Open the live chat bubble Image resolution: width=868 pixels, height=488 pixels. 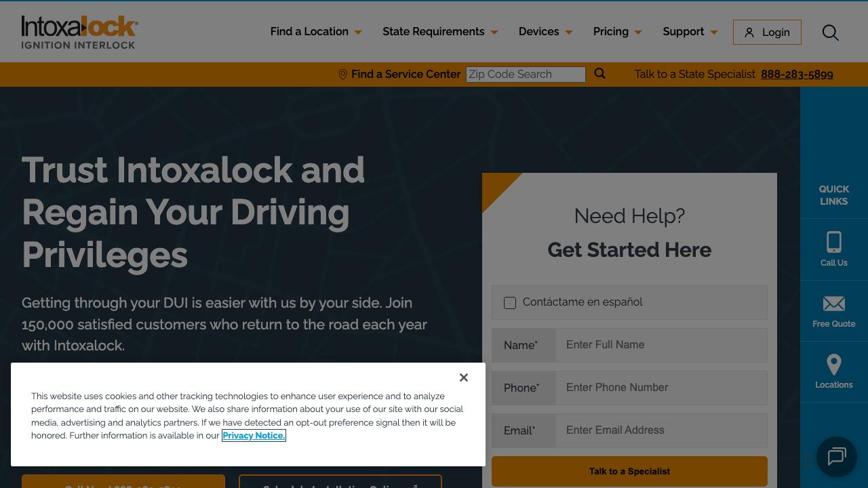point(836,457)
